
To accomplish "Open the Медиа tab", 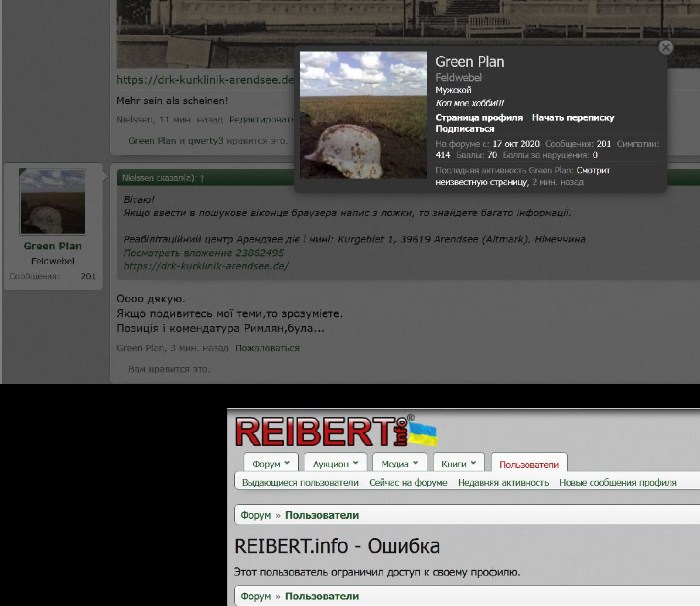I will [395, 464].
